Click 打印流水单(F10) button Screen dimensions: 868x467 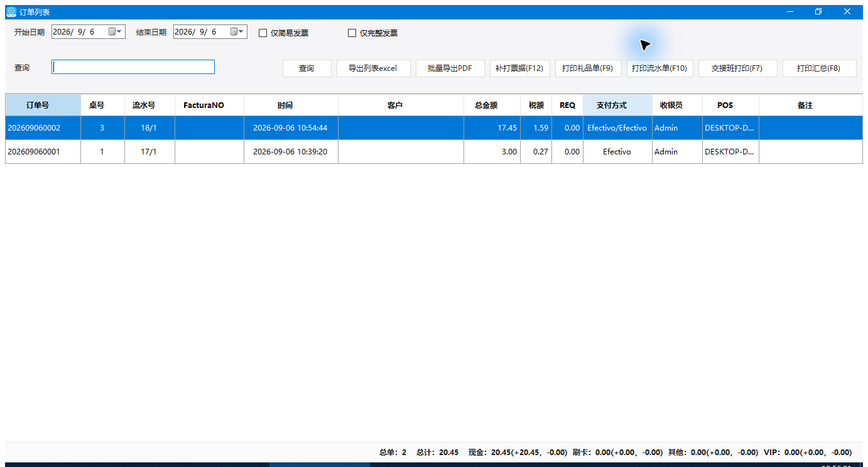pyautogui.click(x=659, y=68)
